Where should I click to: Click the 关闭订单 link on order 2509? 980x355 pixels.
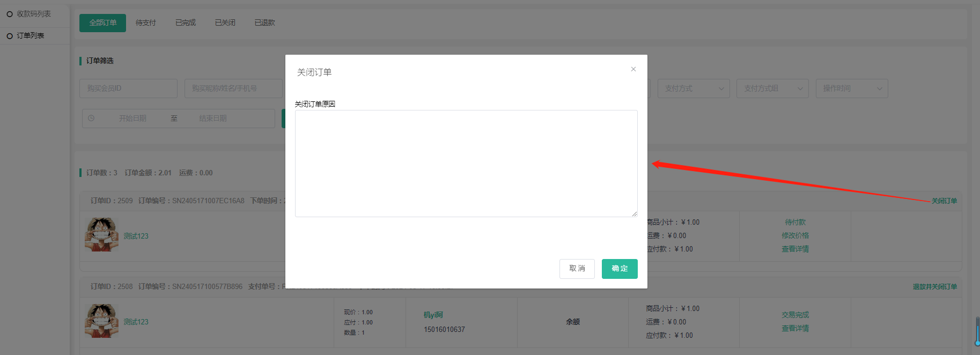click(944, 201)
